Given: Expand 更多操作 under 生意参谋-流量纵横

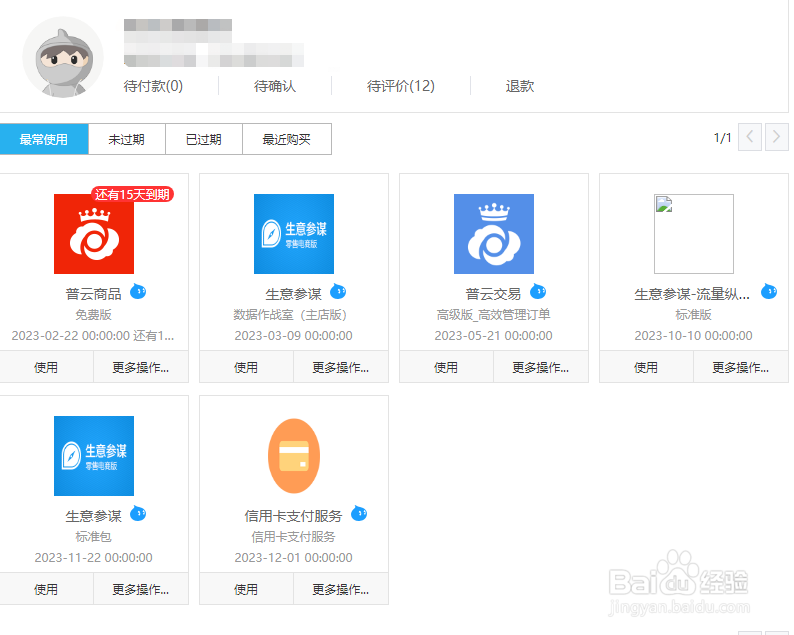Looking at the screenshot, I should point(741,367).
